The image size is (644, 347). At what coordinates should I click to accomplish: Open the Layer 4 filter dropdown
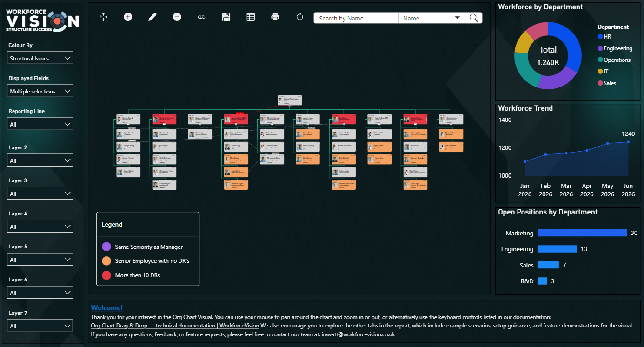[40, 227]
